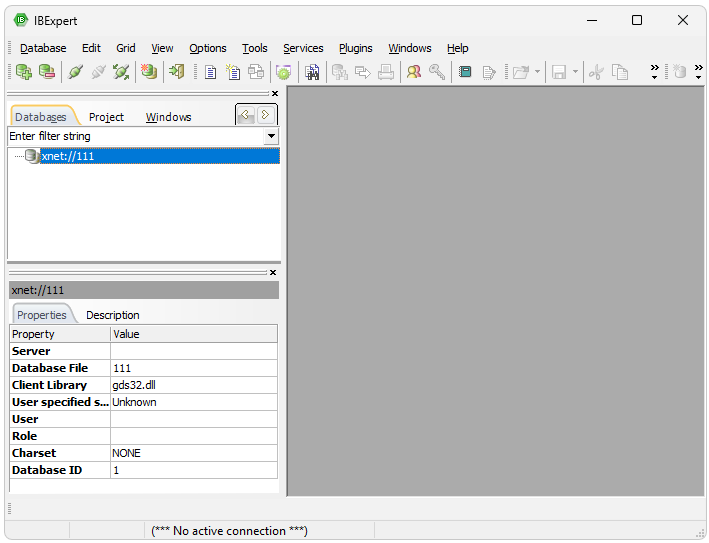709x543 pixels.
Task: Click the greyed-out Open folder icon
Action: point(521,72)
